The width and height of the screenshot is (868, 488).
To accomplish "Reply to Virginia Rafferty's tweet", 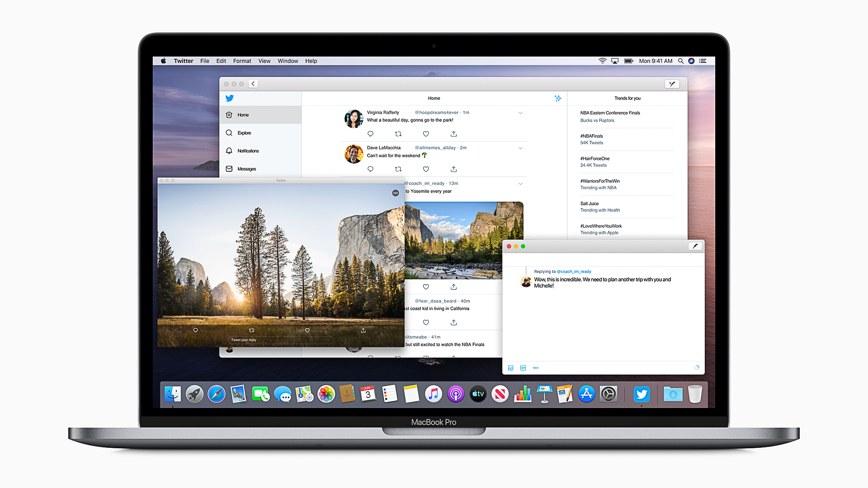I will click(370, 134).
